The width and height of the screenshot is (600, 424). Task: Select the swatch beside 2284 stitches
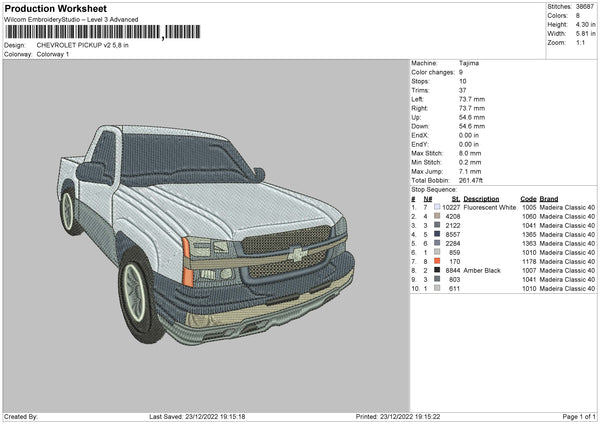(x=437, y=243)
